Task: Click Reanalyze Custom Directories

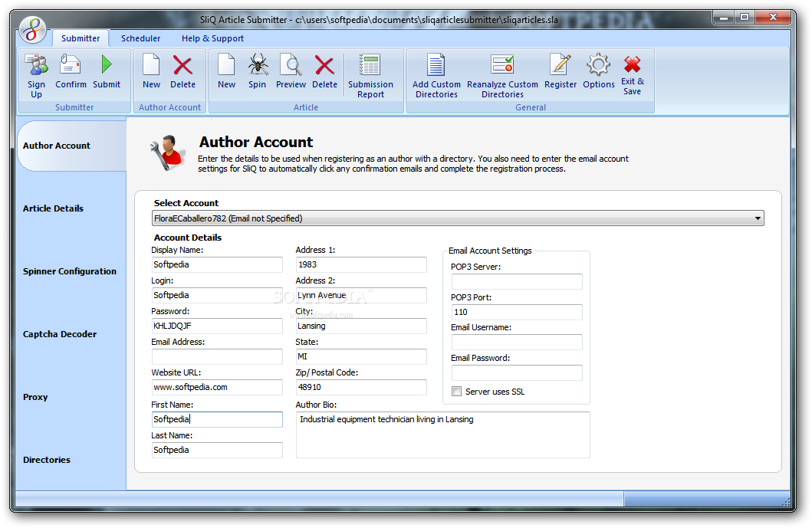Action: (x=502, y=76)
